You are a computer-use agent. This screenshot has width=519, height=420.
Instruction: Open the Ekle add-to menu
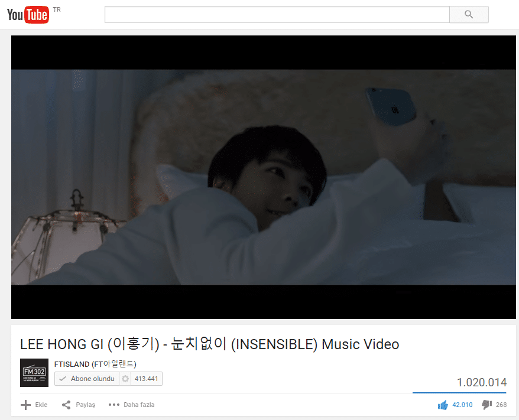pyautogui.click(x=34, y=405)
